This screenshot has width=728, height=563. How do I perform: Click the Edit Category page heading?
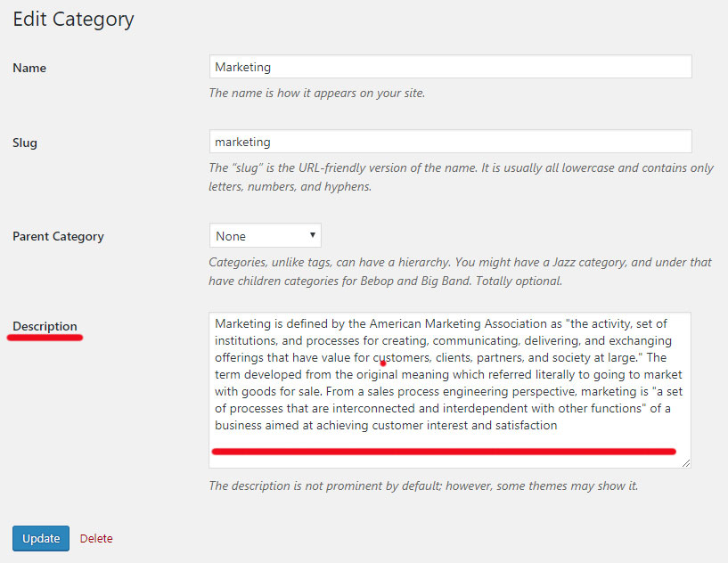[73, 19]
